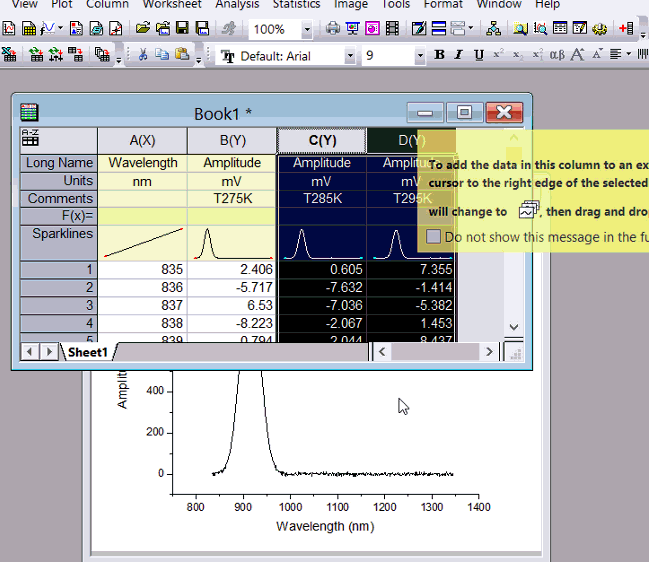652x566 pixels.
Task: Select row 3 header
Action: (x=59, y=305)
